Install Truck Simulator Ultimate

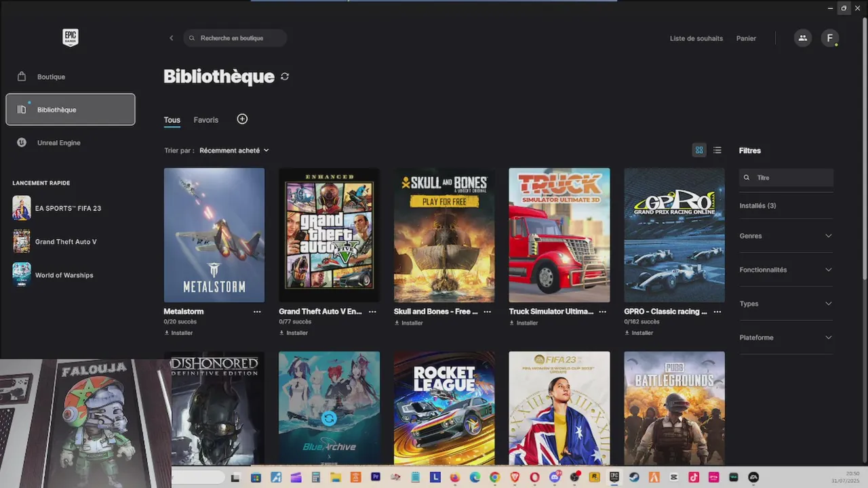pos(524,323)
